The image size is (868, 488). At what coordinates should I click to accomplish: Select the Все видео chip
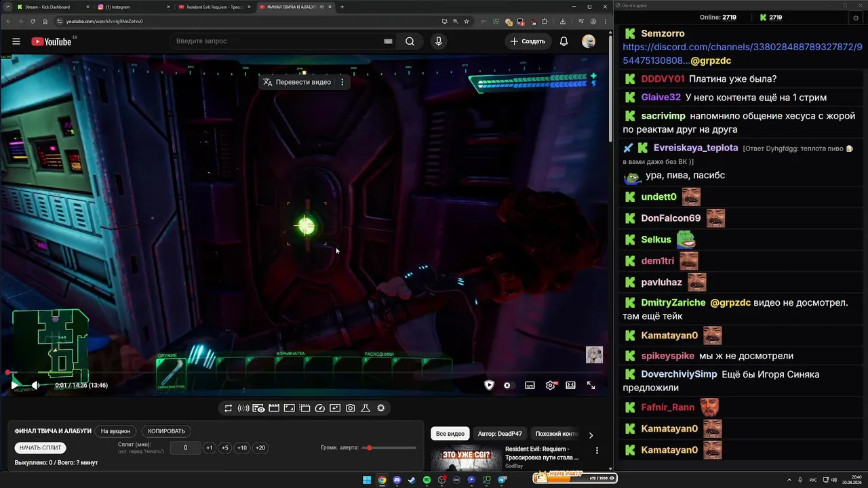pyautogui.click(x=450, y=434)
